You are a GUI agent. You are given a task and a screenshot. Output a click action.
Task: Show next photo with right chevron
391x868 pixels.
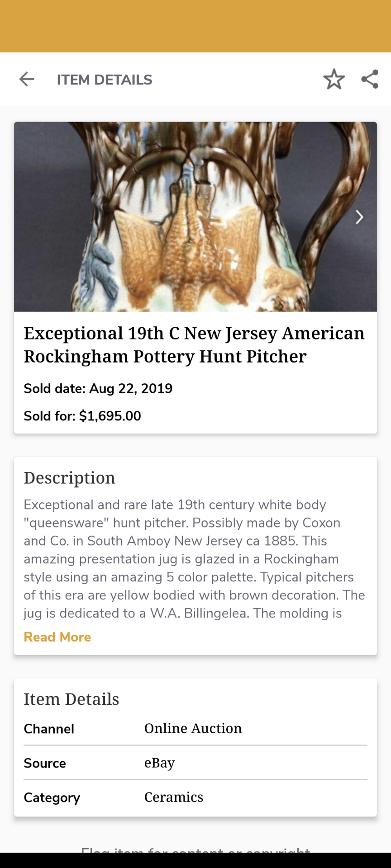click(359, 217)
